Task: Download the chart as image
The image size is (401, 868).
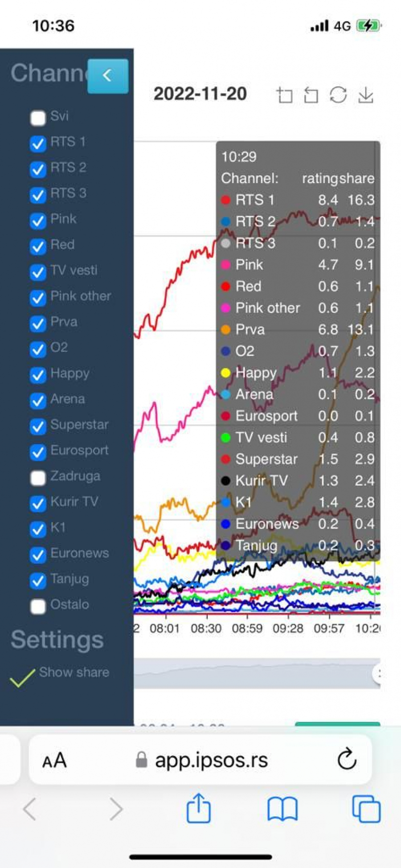Action: (x=366, y=95)
